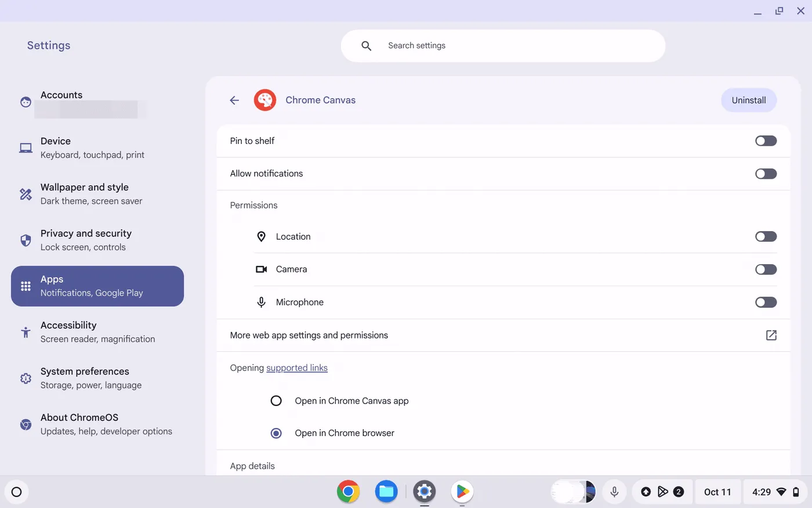The width and height of the screenshot is (812, 508).
Task: Click the media thumbnail on the shelf
Action: coord(573,492)
